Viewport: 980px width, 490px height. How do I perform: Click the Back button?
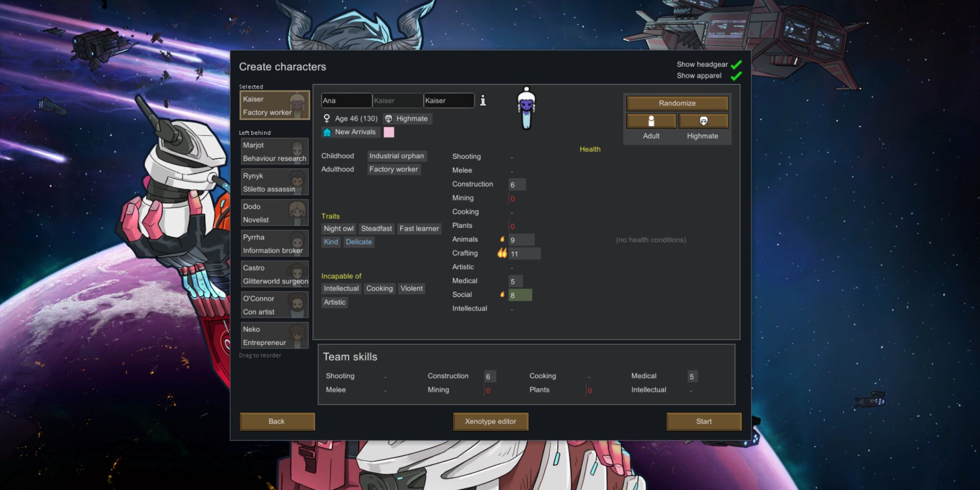pyautogui.click(x=277, y=421)
